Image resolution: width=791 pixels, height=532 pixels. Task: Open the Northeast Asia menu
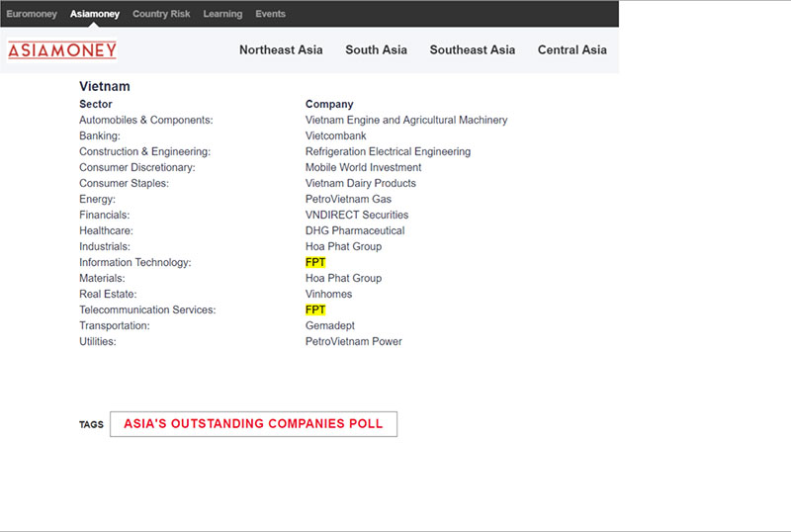pos(281,49)
